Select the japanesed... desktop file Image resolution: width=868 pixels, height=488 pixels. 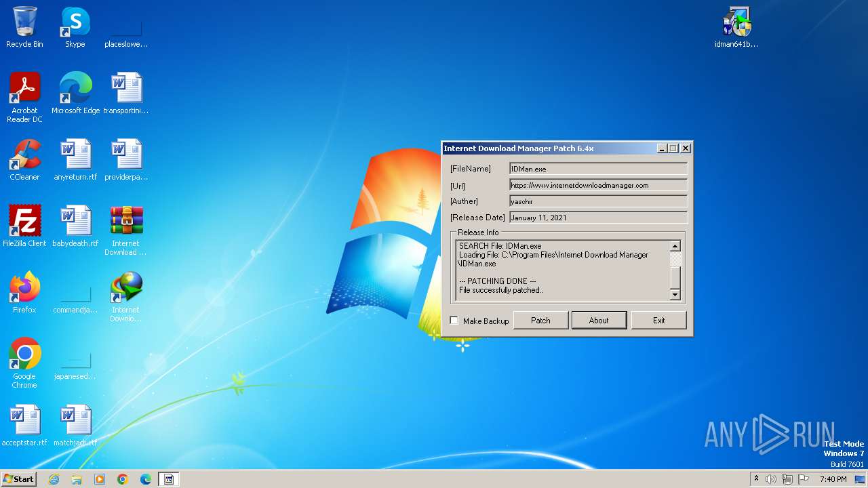pos(75,359)
